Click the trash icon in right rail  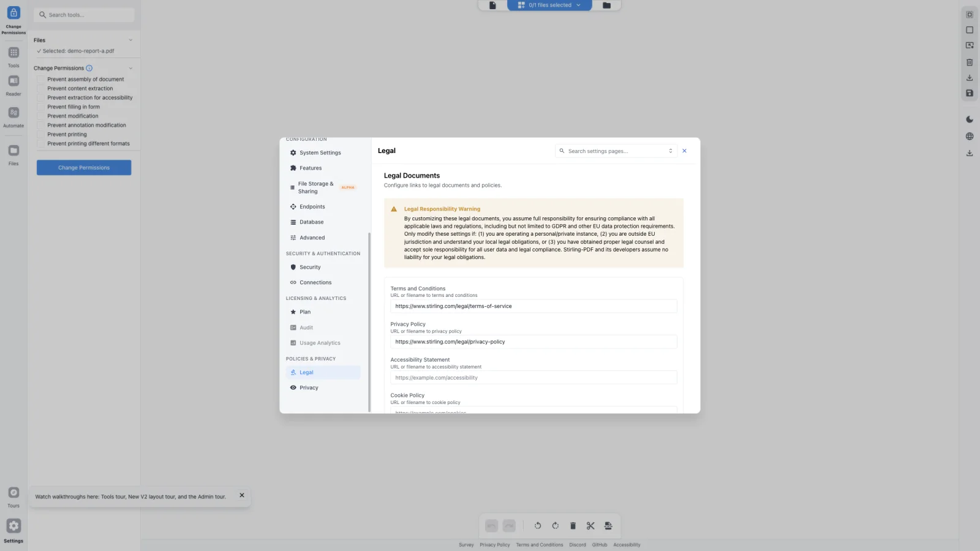point(970,62)
